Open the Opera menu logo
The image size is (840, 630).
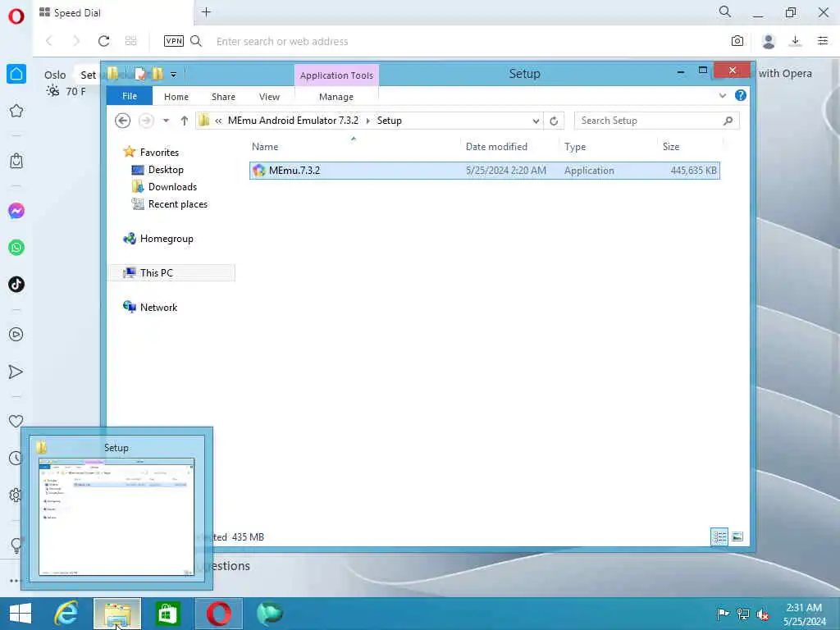coord(16,16)
